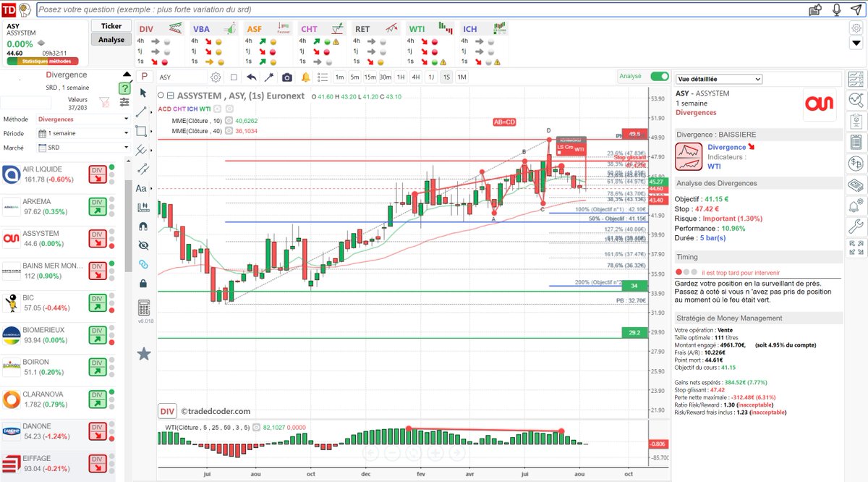Select the 4H timeframe
The width and height of the screenshot is (868, 482).
click(416, 77)
